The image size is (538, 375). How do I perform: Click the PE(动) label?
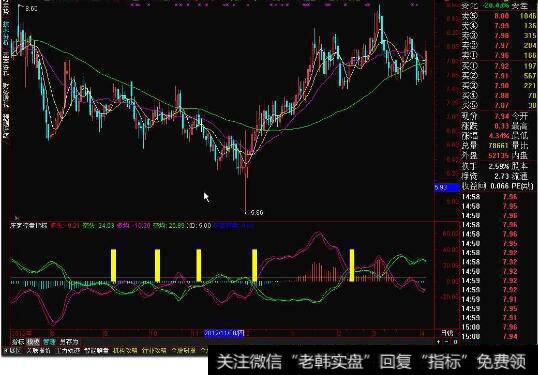[x=523, y=186]
